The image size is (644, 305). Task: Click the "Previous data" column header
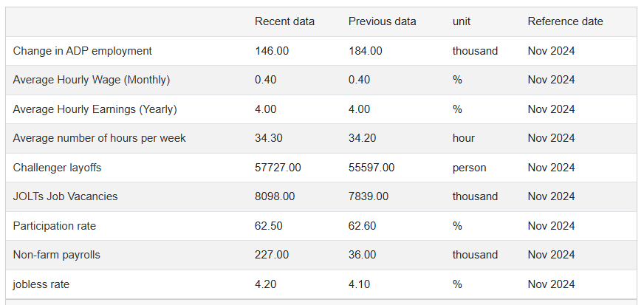[x=382, y=21]
